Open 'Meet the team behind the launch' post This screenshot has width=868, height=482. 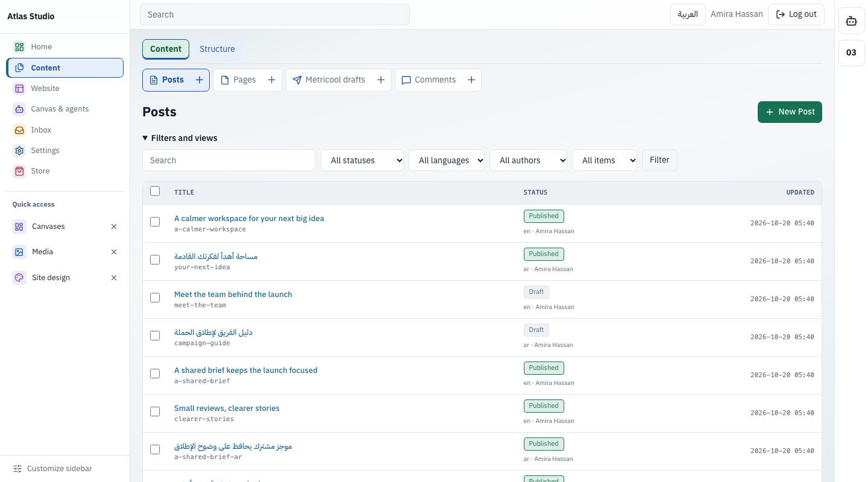coord(233,295)
